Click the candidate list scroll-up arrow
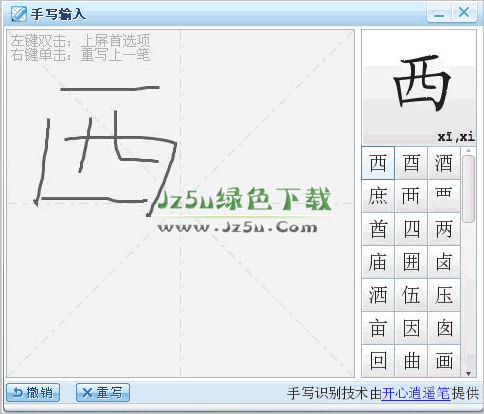Screen dimensions: 484x414 [x=468, y=150]
